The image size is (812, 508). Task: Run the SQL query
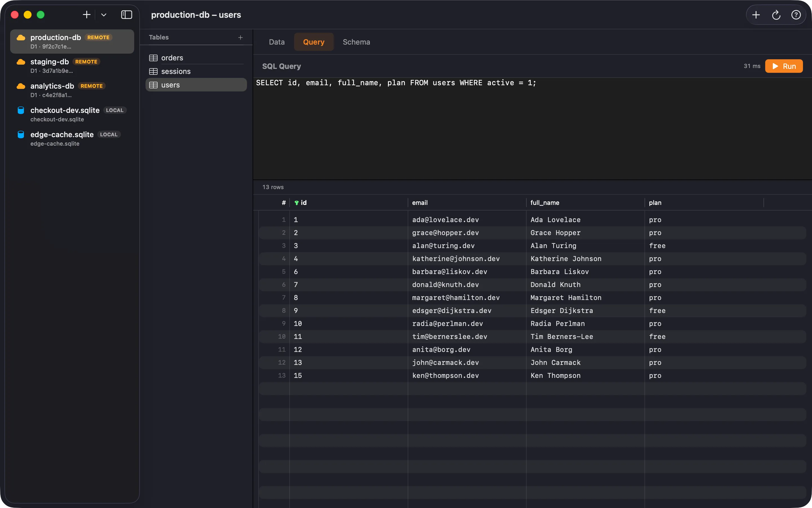[784, 66]
